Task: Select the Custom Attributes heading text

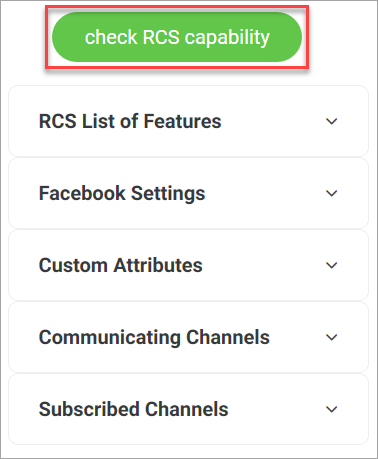Action: [x=121, y=265]
